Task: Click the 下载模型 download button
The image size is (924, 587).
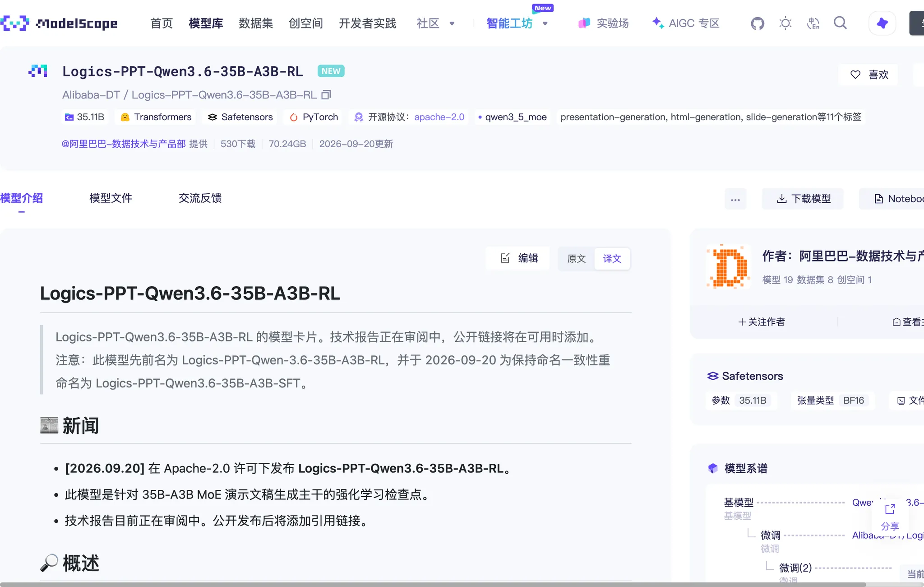Action: tap(803, 199)
